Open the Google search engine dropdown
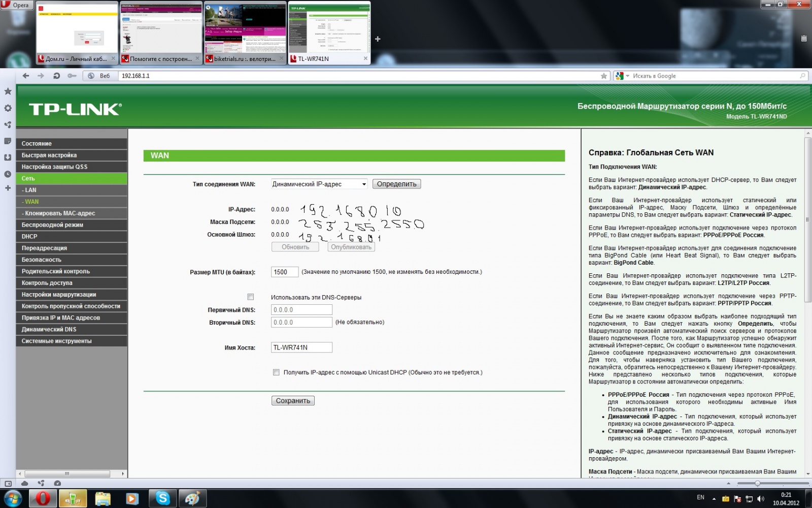812x508 pixels. click(622, 76)
